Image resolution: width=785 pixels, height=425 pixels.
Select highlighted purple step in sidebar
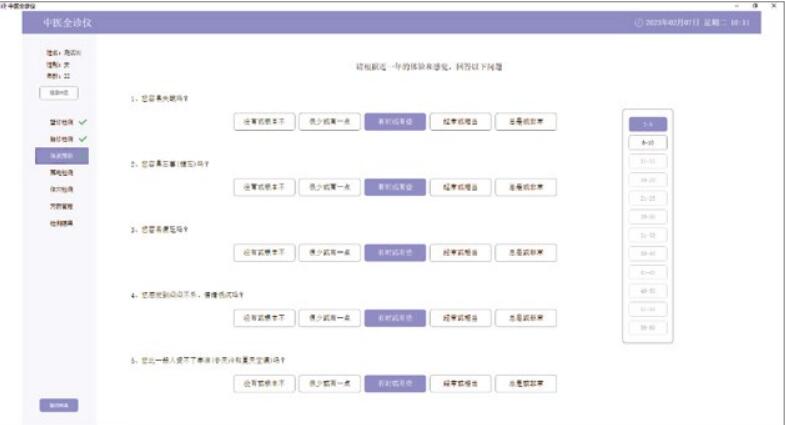point(62,156)
